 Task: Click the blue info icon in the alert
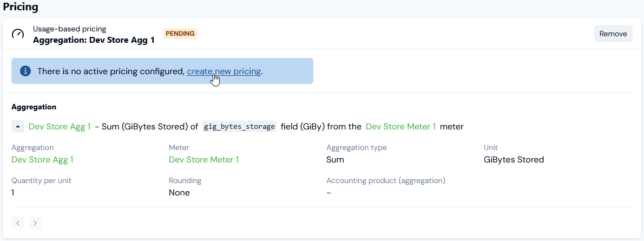(25, 71)
